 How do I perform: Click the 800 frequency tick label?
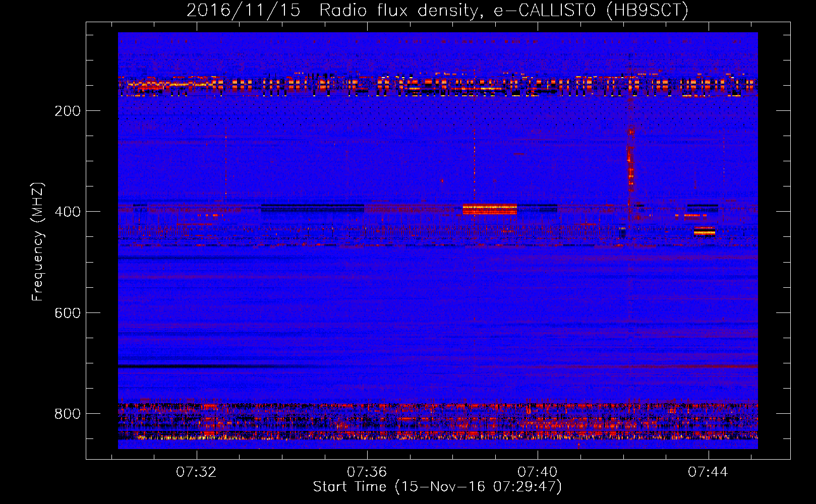[68, 414]
